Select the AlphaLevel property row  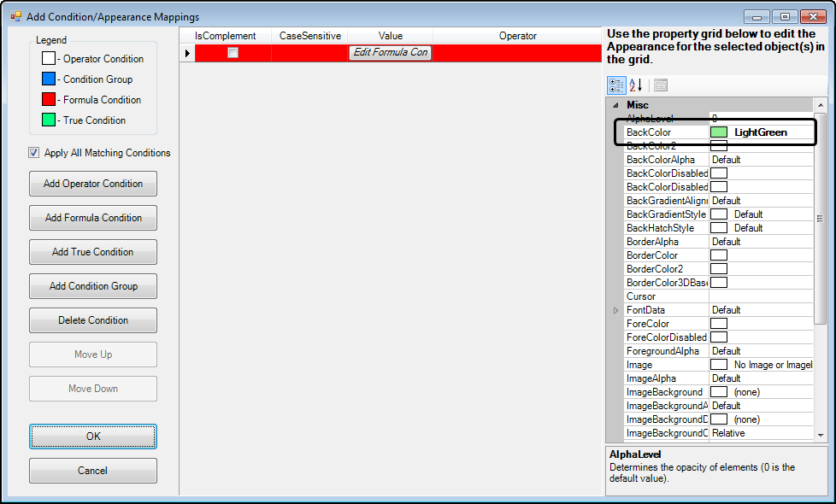click(719, 118)
